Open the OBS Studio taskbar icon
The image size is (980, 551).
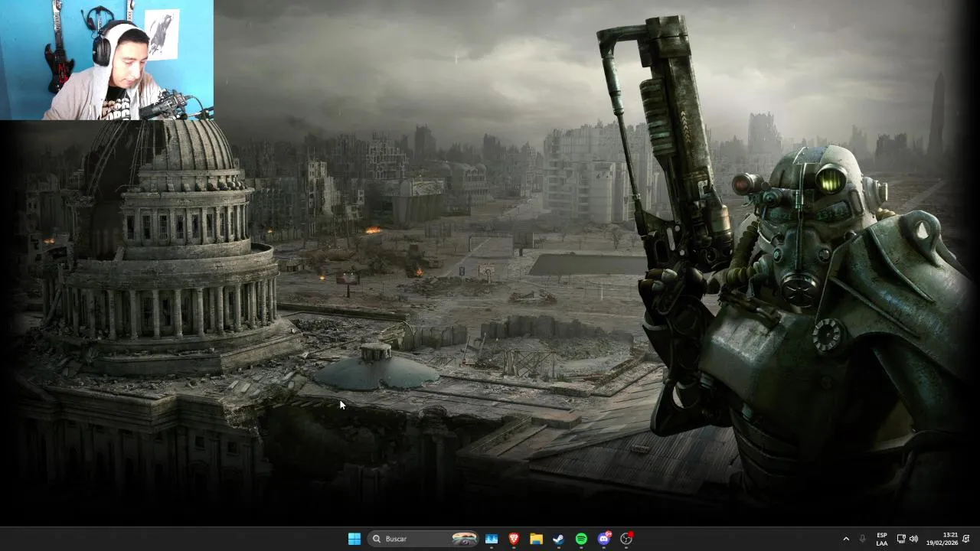pyautogui.click(x=626, y=539)
